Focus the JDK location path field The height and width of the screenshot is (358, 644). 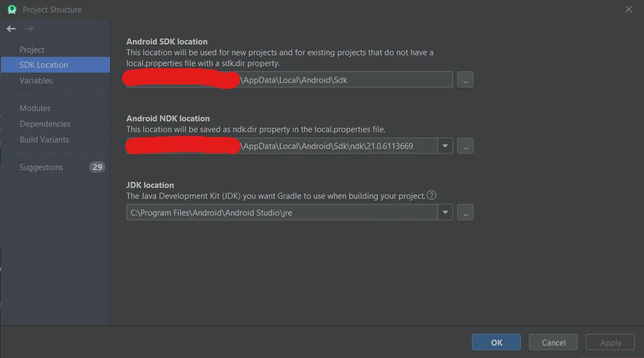282,213
